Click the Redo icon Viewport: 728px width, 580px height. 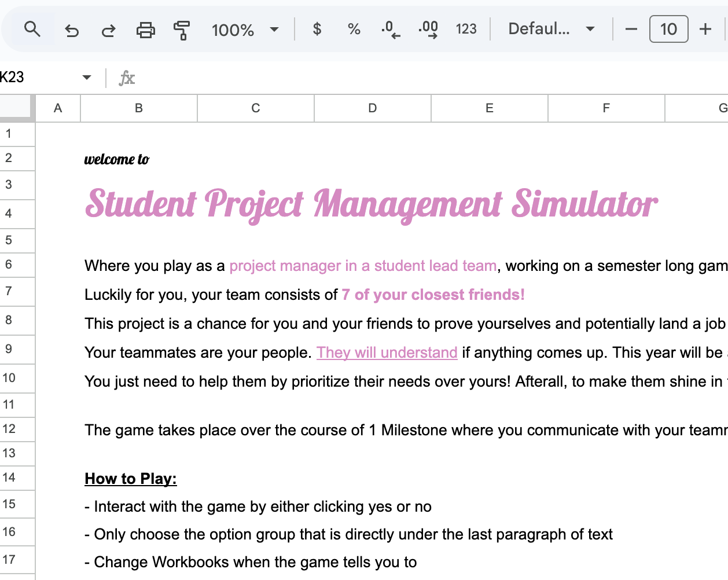108,28
